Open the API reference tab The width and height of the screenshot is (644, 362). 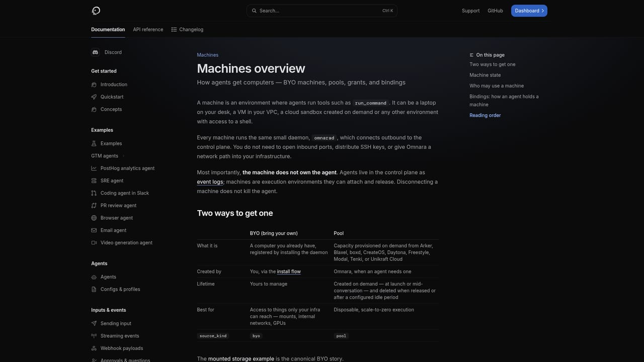(148, 30)
